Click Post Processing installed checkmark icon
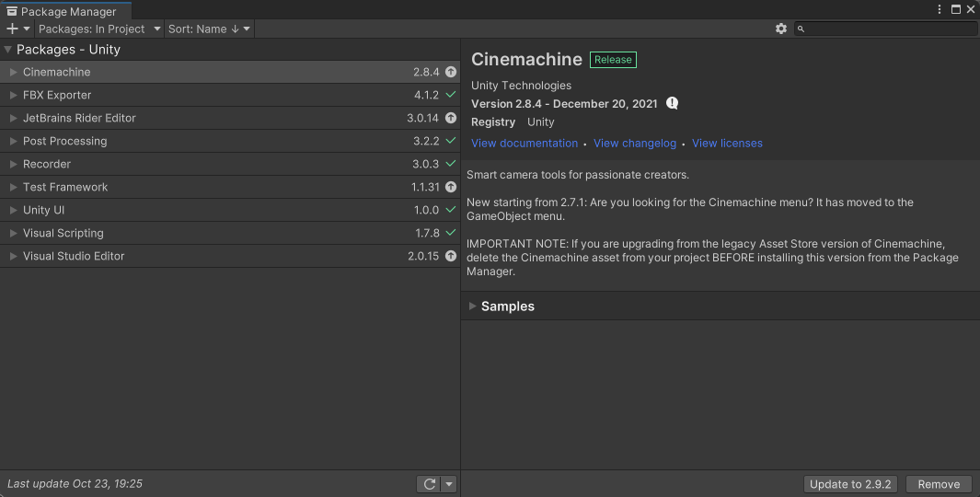 pyautogui.click(x=451, y=141)
